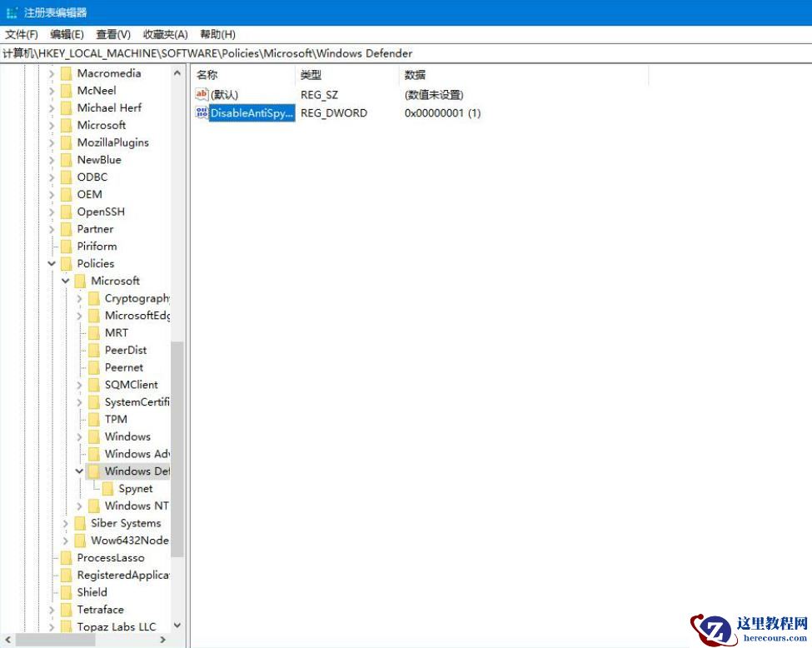This screenshot has width=812, height=648.
Task: Click the SQMClient folder icon
Action: click(x=95, y=384)
